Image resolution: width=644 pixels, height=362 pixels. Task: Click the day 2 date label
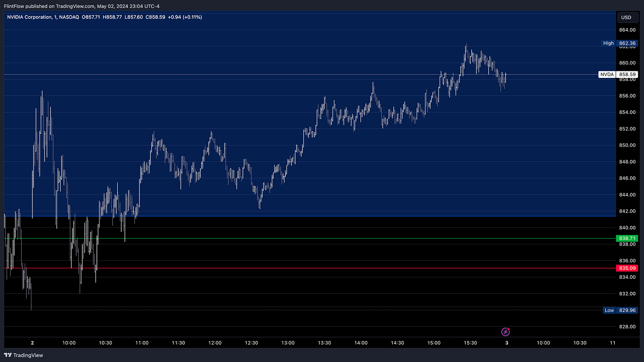32,343
